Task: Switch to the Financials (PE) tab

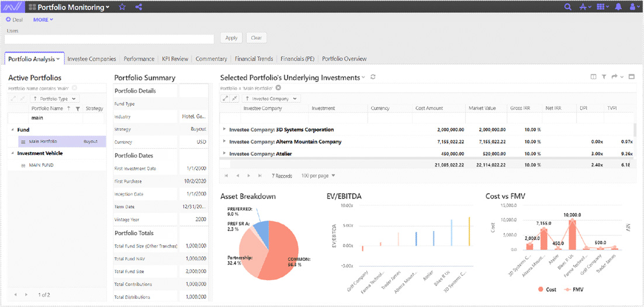Action: pos(297,59)
